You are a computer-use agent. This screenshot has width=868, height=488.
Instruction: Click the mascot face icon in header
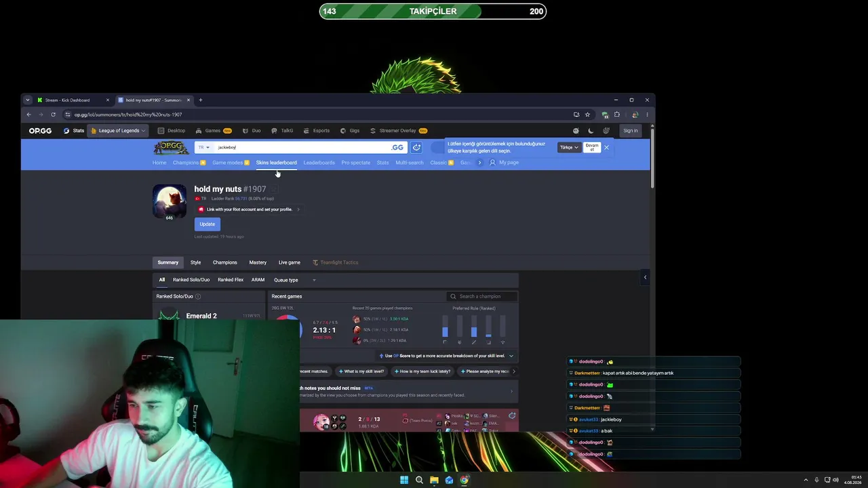[x=576, y=131]
